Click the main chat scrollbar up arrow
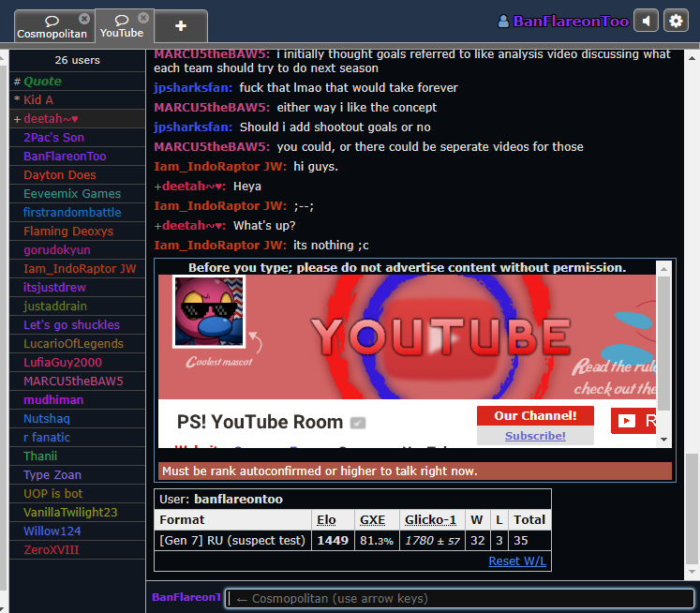Screen dimensions: 700x613 click(692, 58)
